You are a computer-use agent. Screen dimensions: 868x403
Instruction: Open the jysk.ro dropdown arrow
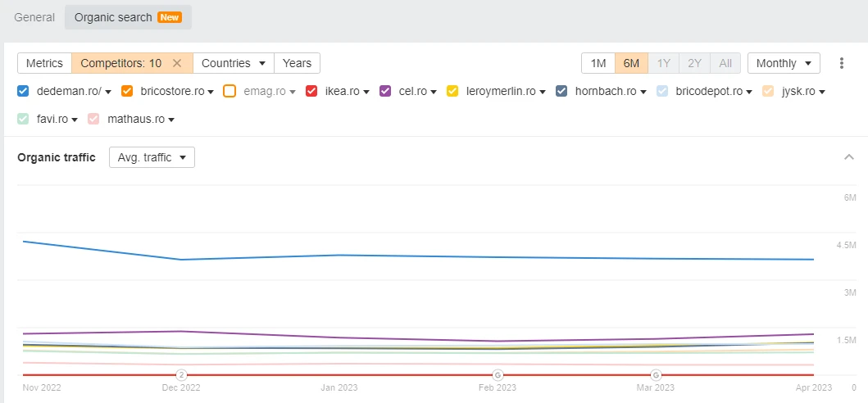click(x=822, y=92)
